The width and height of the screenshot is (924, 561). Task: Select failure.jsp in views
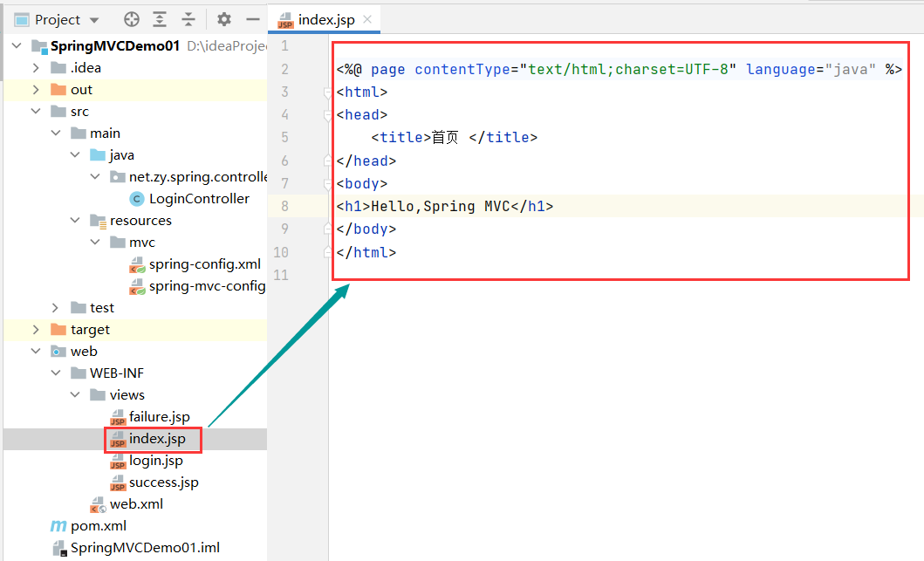point(159,417)
